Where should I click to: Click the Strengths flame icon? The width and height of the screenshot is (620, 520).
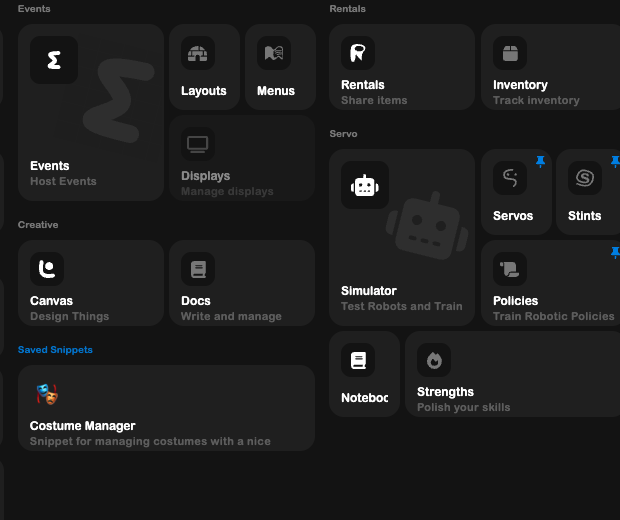434,360
